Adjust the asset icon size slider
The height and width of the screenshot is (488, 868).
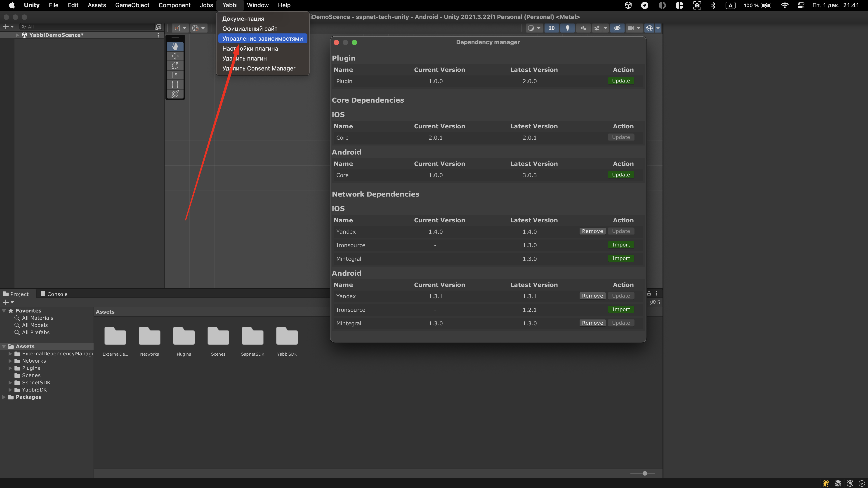(x=645, y=473)
